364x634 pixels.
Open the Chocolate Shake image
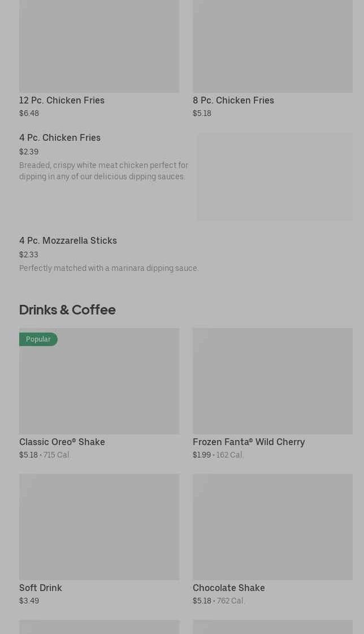[x=272, y=527]
